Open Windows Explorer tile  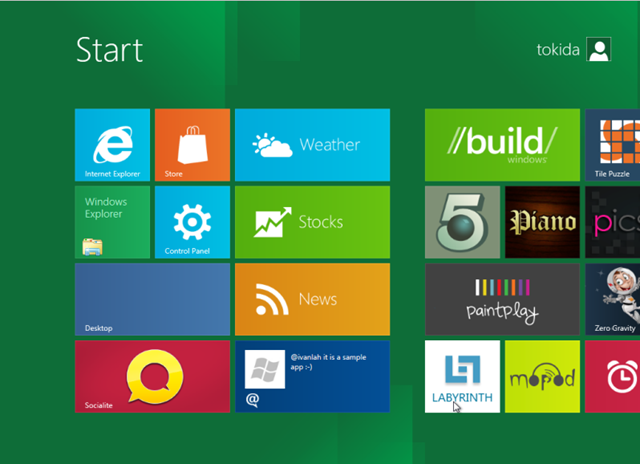pos(112,222)
